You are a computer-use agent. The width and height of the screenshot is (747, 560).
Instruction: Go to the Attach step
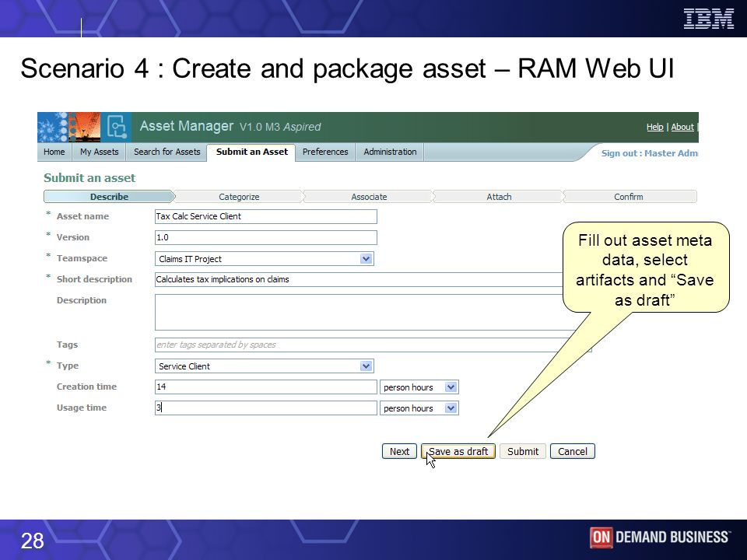[x=499, y=197]
